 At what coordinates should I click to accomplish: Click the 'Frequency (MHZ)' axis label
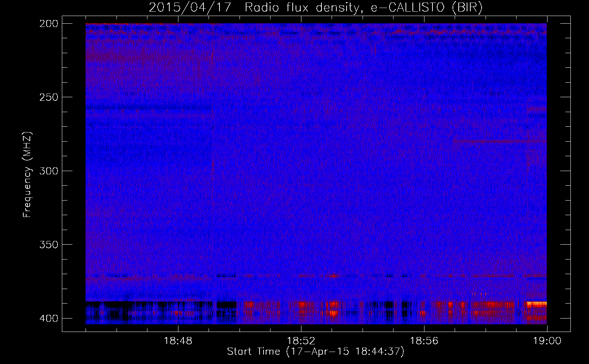tap(27, 174)
